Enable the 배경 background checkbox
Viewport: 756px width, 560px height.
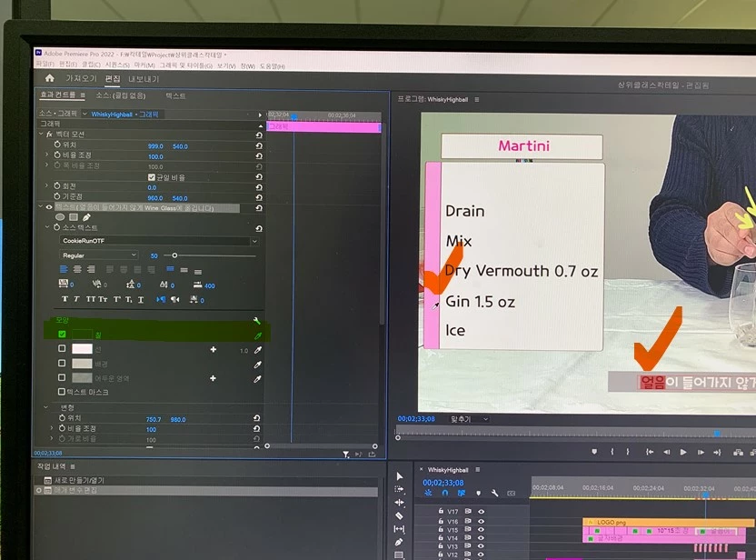[62, 363]
